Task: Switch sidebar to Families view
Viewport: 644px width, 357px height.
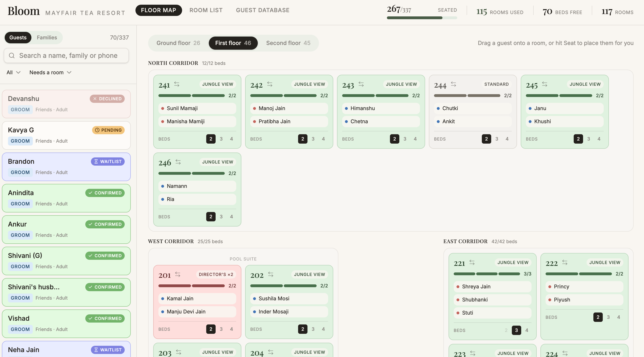Action: pos(47,37)
